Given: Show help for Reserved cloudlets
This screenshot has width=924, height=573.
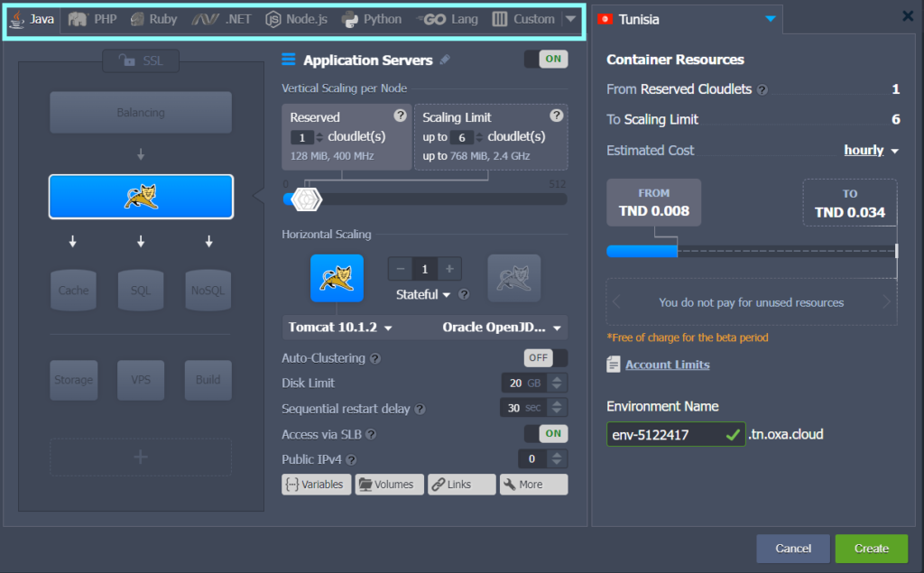Looking at the screenshot, I should (x=400, y=116).
